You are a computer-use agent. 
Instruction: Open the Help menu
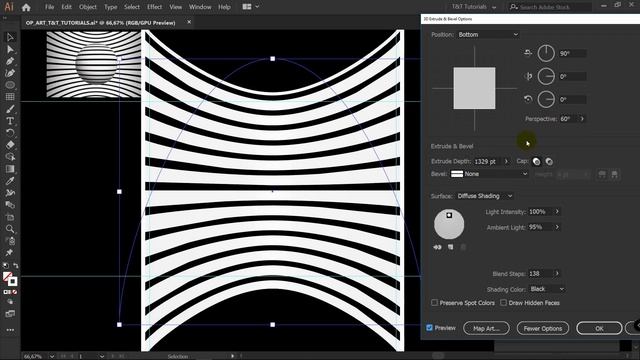(x=224, y=7)
